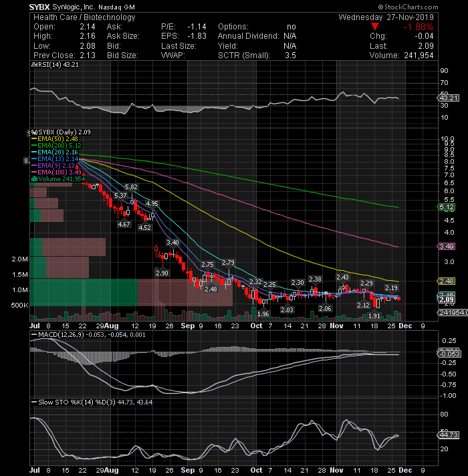Click the P/E value -1.14
Image resolution: width=468 pixels, height=476 pixels.
click(x=197, y=27)
